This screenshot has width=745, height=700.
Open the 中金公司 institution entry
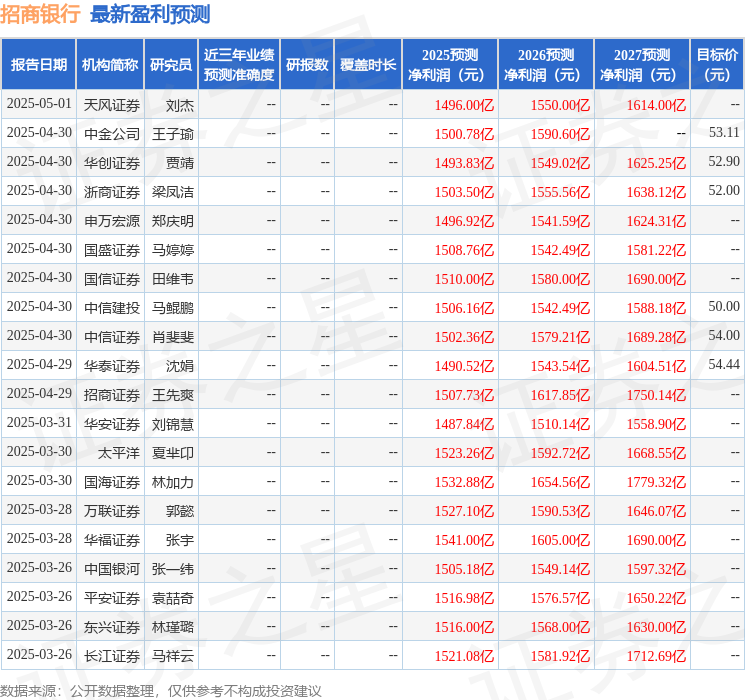tap(111, 133)
